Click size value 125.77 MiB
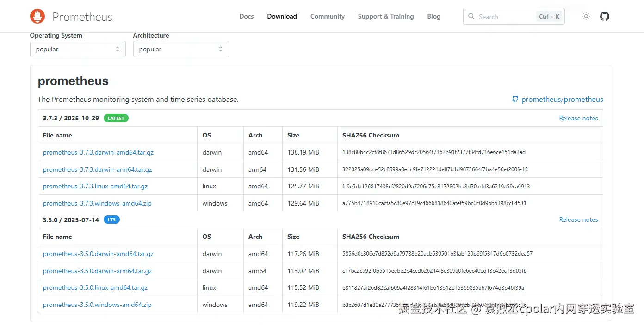 [303, 186]
